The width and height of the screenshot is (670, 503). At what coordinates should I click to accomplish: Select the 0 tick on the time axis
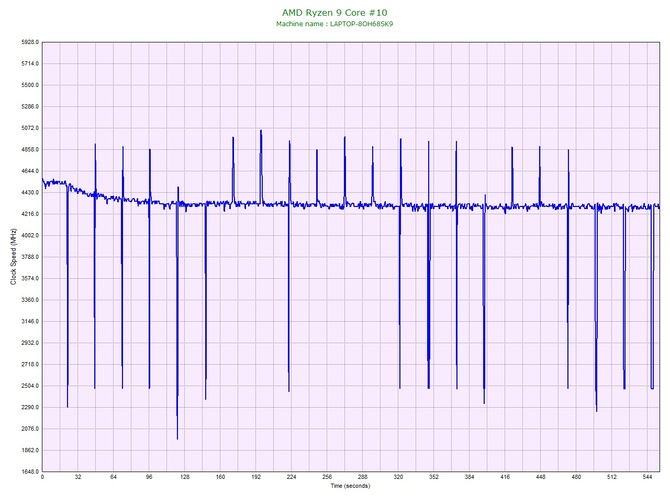pyautogui.click(x=43, y=478)
